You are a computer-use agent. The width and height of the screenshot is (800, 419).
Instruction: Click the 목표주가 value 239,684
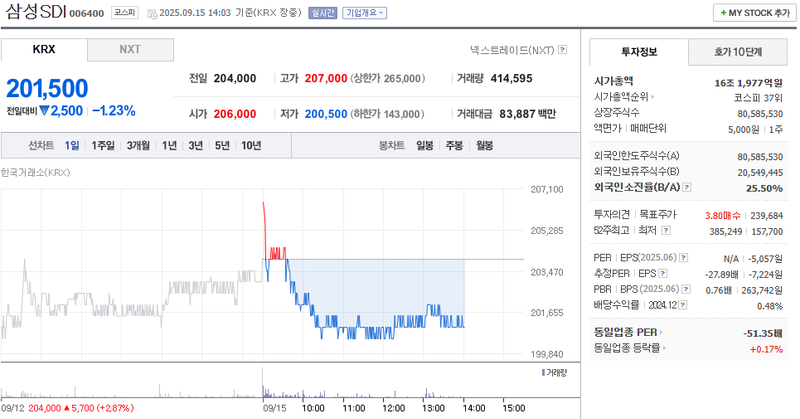pyautogui.click(x=766, y=216)
